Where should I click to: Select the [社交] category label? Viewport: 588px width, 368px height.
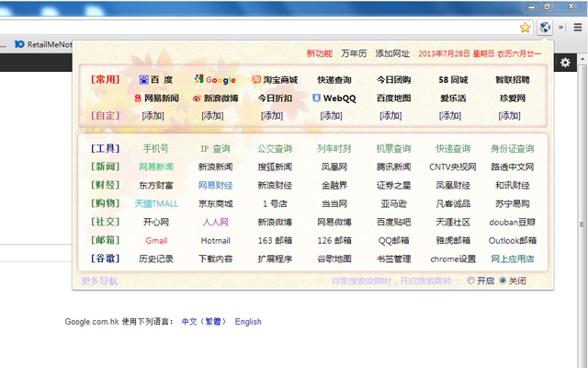(x=105, y=222)
